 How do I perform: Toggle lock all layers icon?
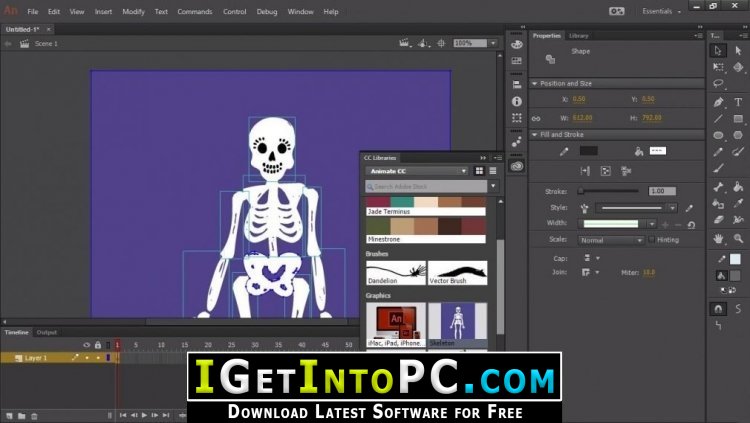(x=98, y=345)
